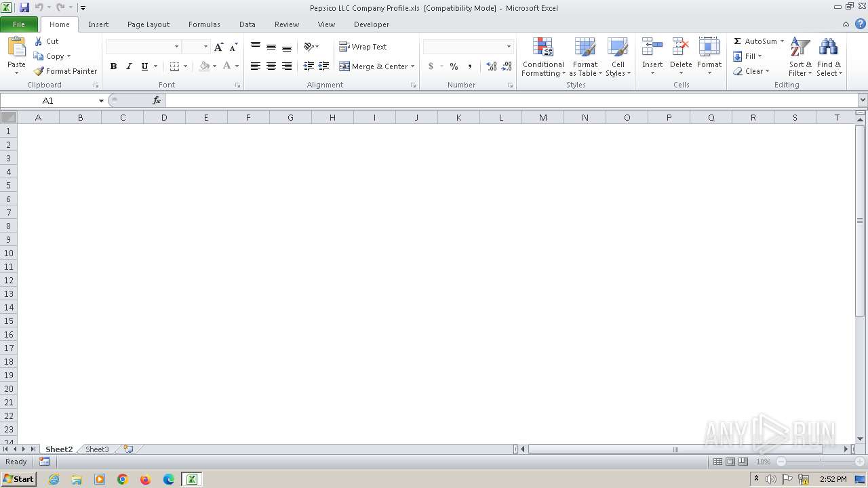Apply Percent Style format

(454, 66)
